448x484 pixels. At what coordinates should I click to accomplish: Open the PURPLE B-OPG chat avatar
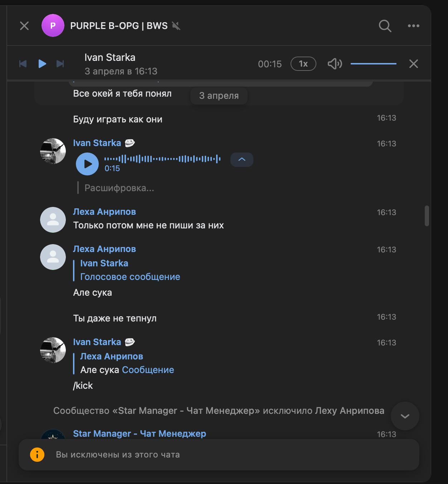[53, 26]
